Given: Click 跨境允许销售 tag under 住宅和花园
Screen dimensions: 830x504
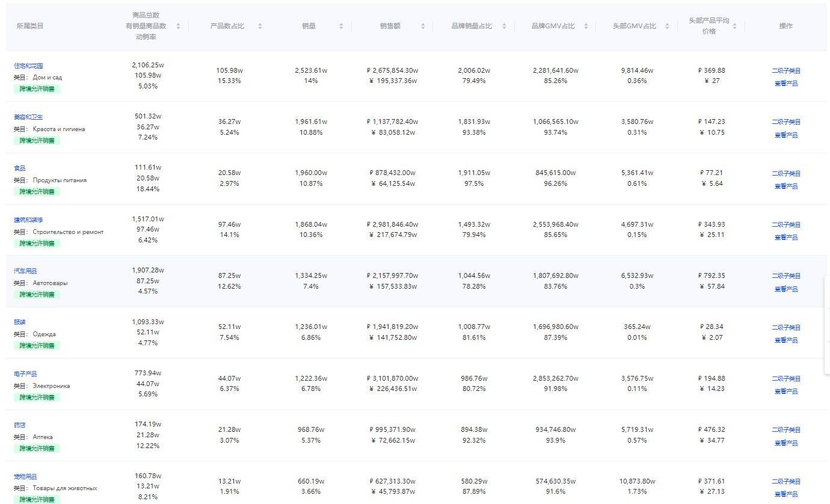Looking at the screenshot, I should tap(37, 89).
